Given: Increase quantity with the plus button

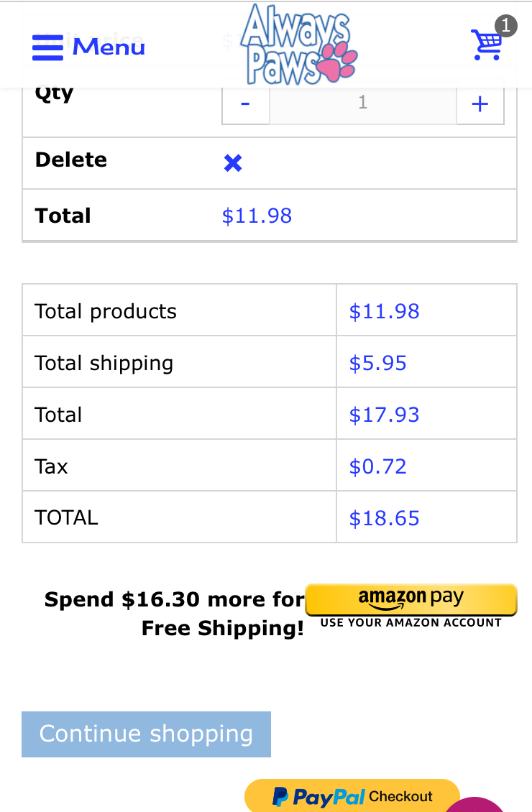Looking at the screenshot, I should point(480,104).
